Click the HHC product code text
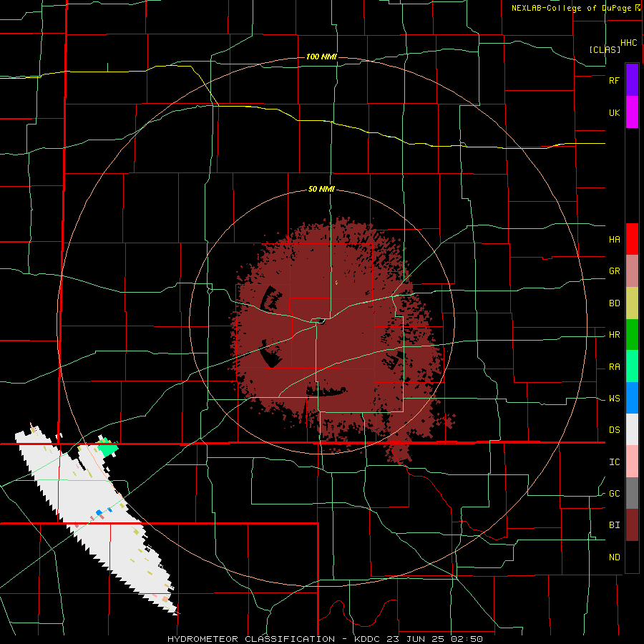This screenshot has height=644, width=644. tap(628, 43)
